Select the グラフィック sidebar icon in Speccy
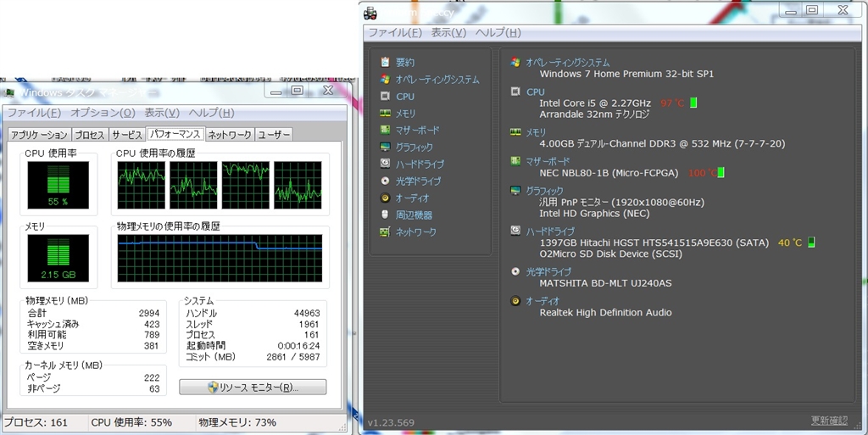The image size is (868, 435). (386, 147)
